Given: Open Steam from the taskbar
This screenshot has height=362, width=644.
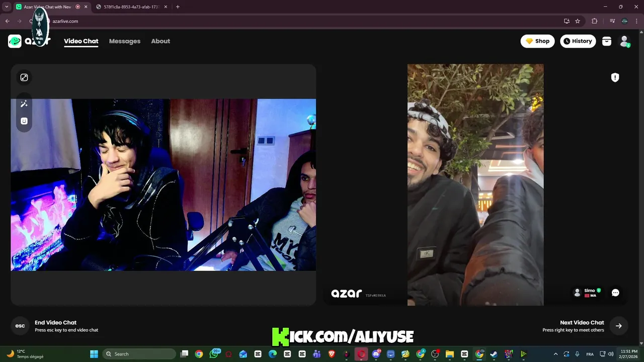Looking at the screenshot, I should pos(494,354).
